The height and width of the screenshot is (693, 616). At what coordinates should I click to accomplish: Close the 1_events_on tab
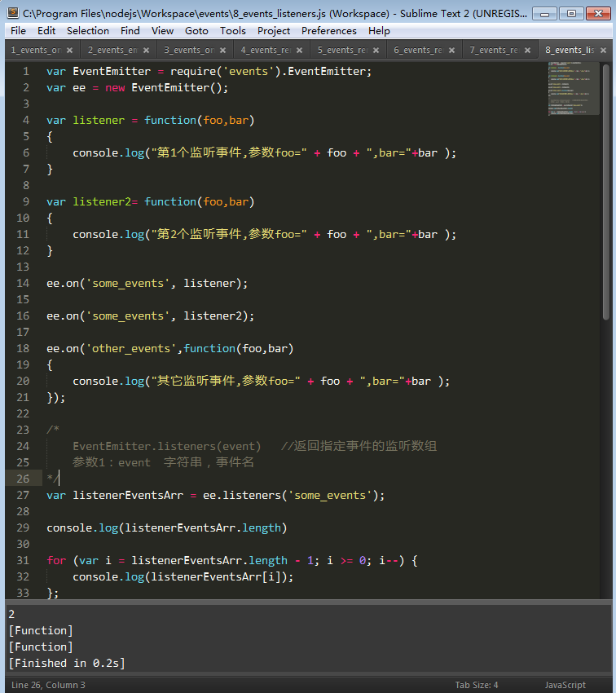70,51
